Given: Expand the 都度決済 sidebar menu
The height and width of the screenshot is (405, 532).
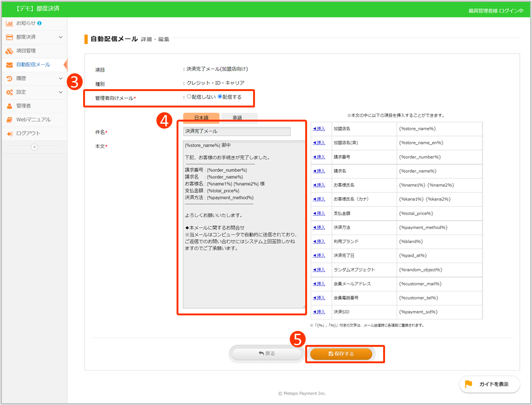Looking at the screenshot, I should [60, 37].
